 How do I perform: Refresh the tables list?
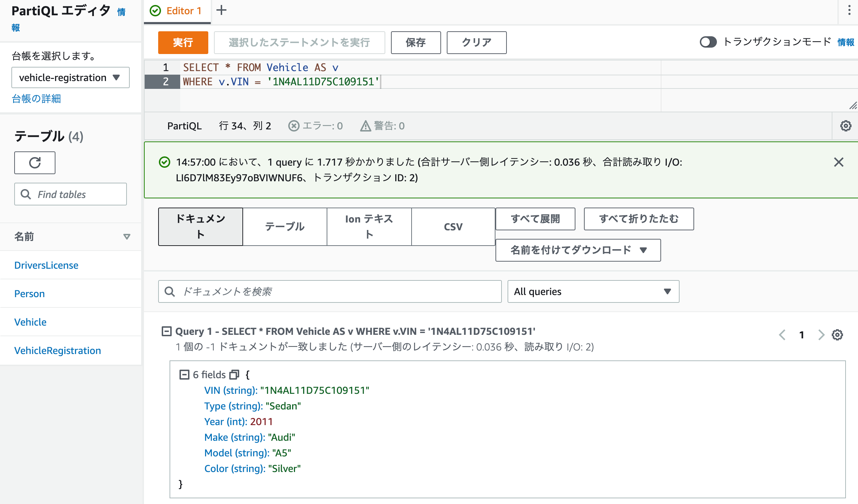[x=35, y=163]
